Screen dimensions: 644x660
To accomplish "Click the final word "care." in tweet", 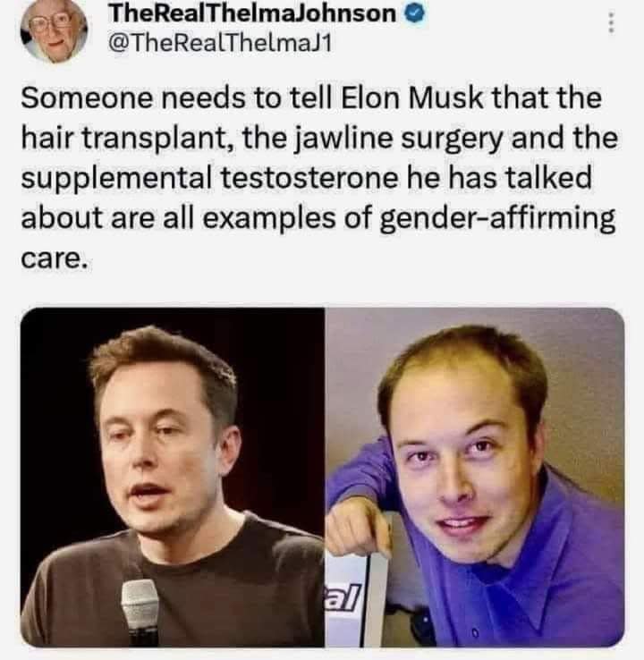I will (55, 258).
